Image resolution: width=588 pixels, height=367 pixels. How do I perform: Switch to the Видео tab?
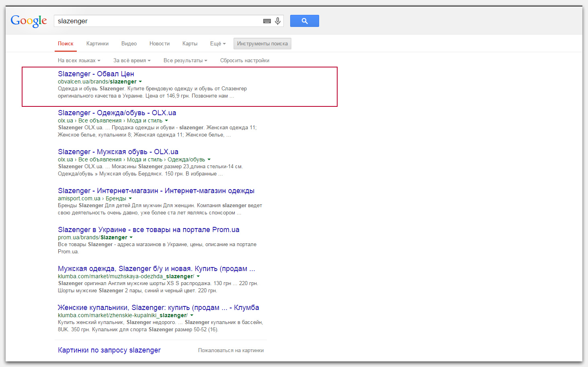pyautogui.click(x=129, y=43)
